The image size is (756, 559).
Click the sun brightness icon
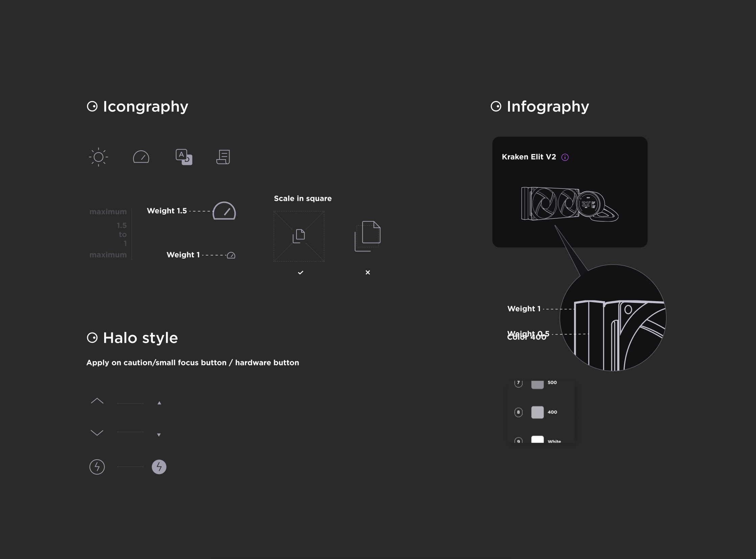(98, 157)
